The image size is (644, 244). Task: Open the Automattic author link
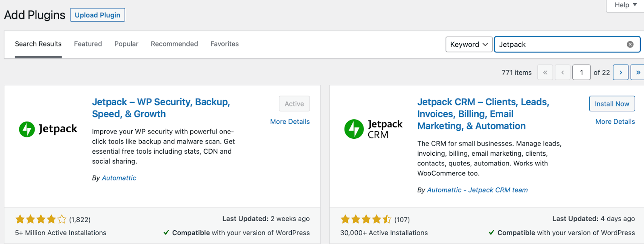119,178
